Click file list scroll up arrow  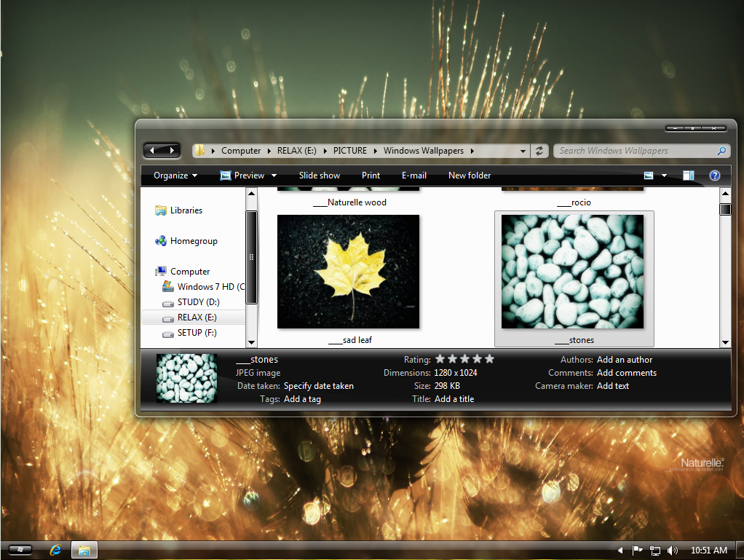tap(725, 193)
